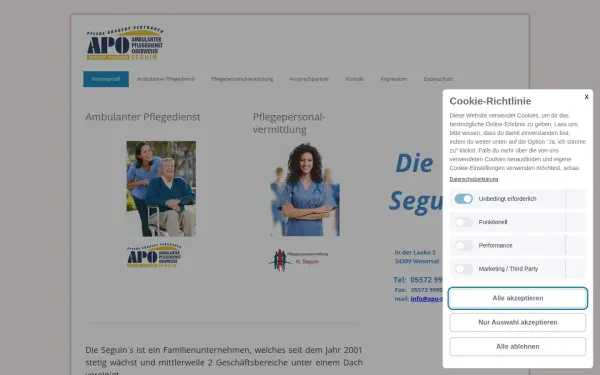Image resolution: width=600 pixels, height=375 pixels.
Task: Click the Cookie-Richtlinie title
Action: click(x=490, y=101)
